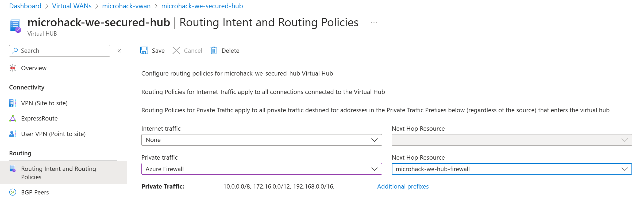Select Routing Intent and Routing Policies menu item

coord(63,172)
